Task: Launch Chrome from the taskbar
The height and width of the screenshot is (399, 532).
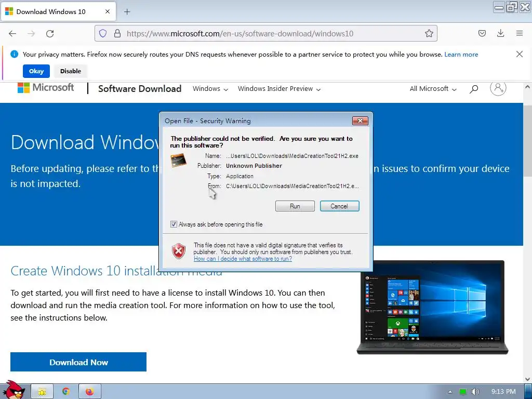Action: click(x=66, y=392)
